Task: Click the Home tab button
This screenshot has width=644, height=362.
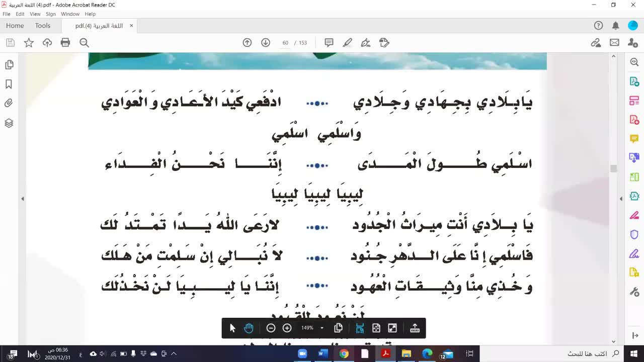Action: click(x=15, y=26)
